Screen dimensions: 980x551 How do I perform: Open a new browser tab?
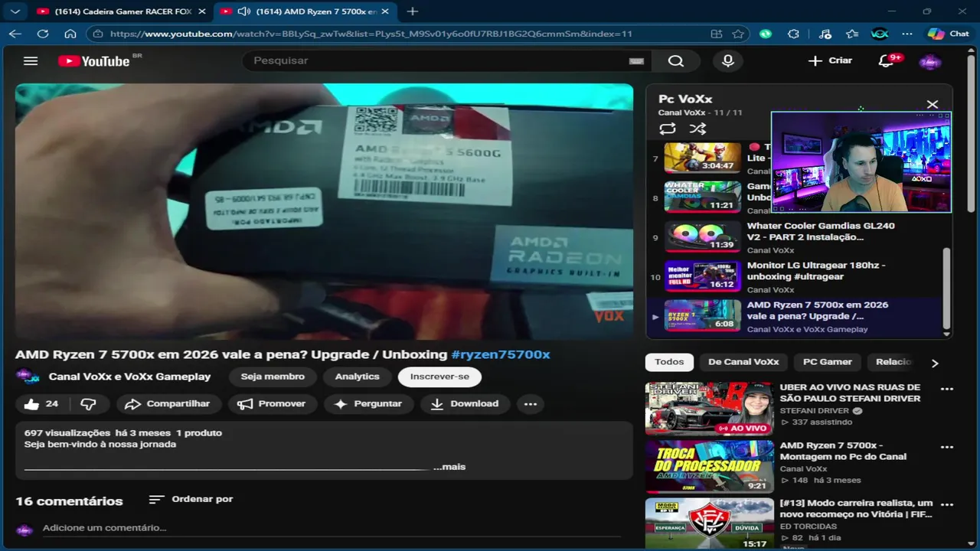[413, 11]
